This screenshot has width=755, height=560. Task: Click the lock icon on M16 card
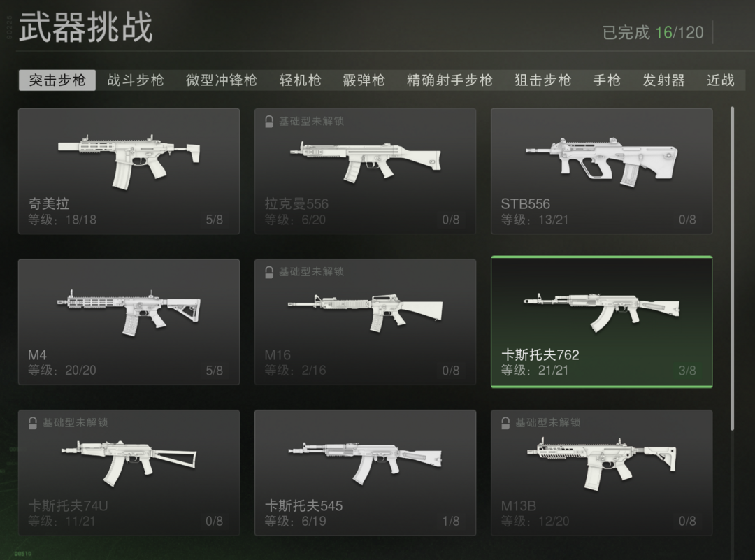(269, 272)
